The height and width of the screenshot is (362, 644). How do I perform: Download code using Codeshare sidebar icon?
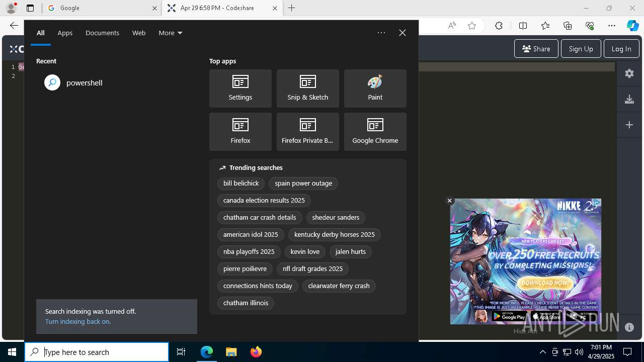(x=629, y=99)
